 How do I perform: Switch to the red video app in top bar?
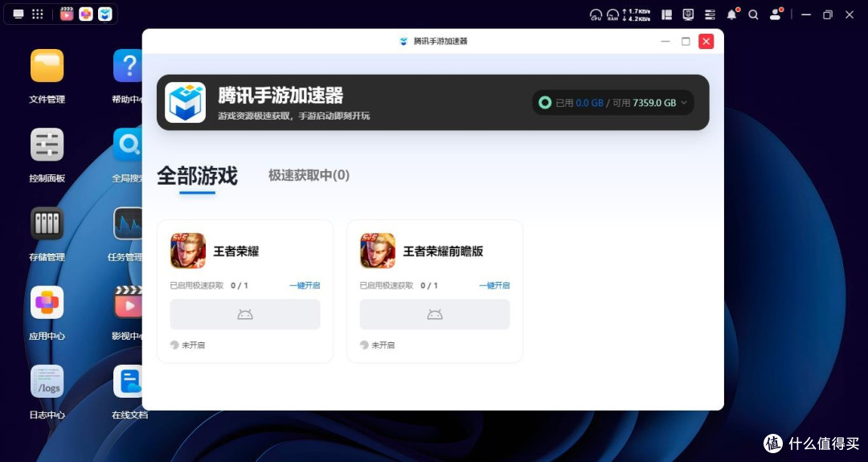tap(67, 14)
